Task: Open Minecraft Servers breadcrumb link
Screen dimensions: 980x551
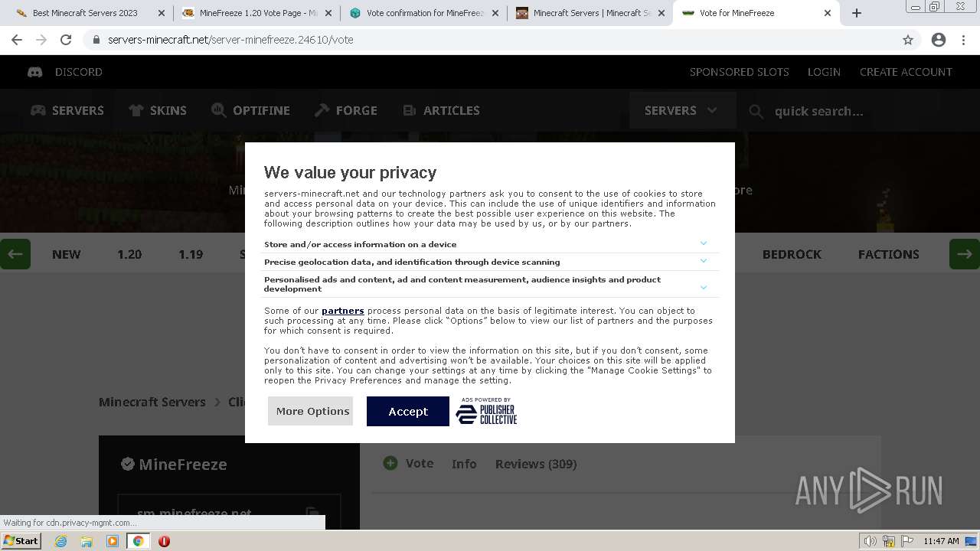Action: pyautogui.click(x=152, y=402)
